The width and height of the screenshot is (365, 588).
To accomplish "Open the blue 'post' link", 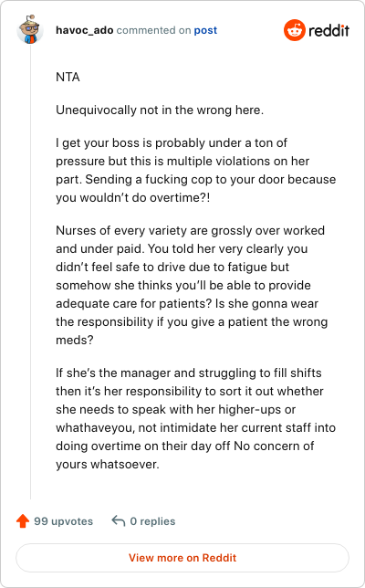I will [x=205, y=30].
